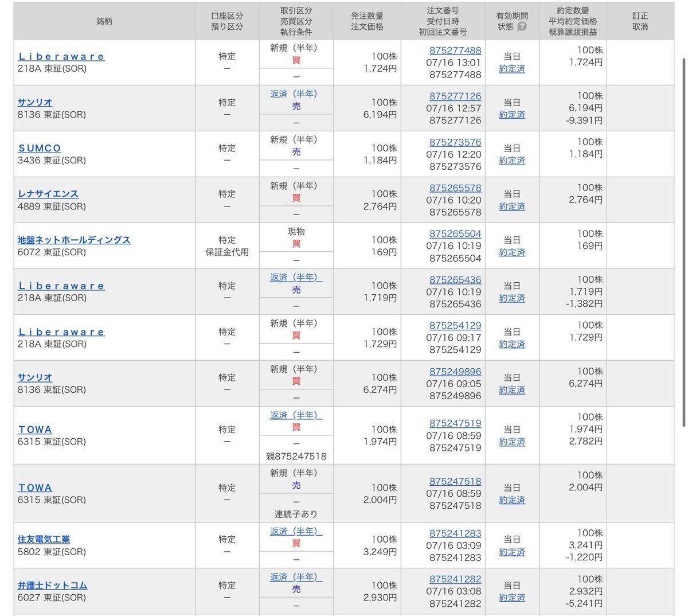Click 約定済 status for order 875247518
Image resolution: width=688 pixels, height=616 pixels.
pyautogui.click(x=512, y=500)
